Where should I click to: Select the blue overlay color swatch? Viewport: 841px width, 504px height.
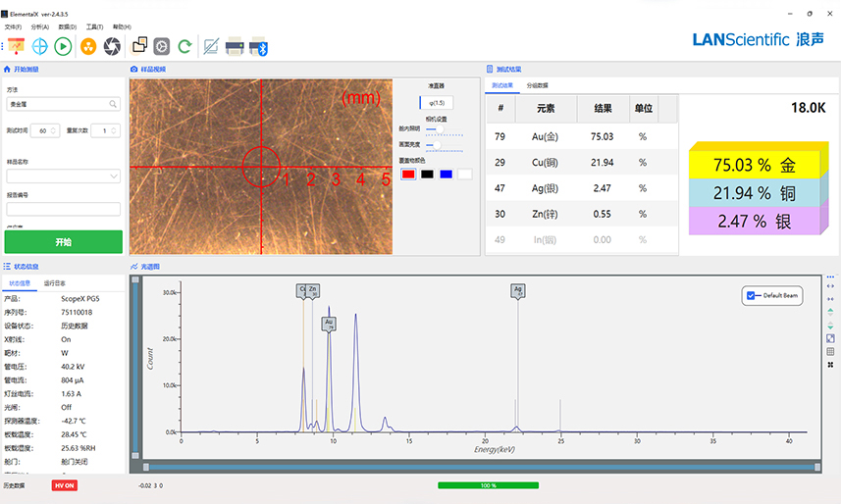coord(446,174)
